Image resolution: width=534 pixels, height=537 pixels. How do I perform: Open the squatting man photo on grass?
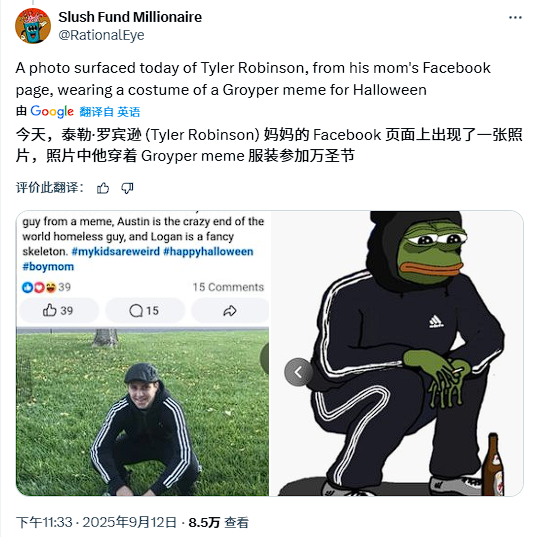[142, 412]
